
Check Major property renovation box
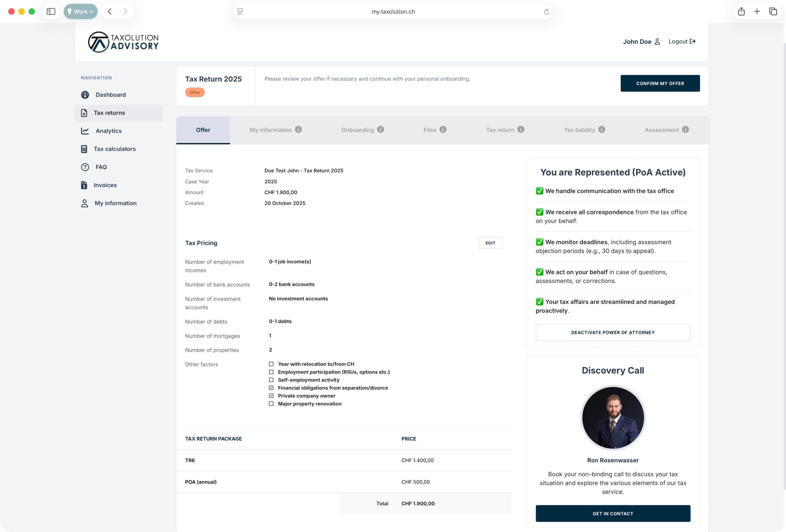(x=271, y=403)
